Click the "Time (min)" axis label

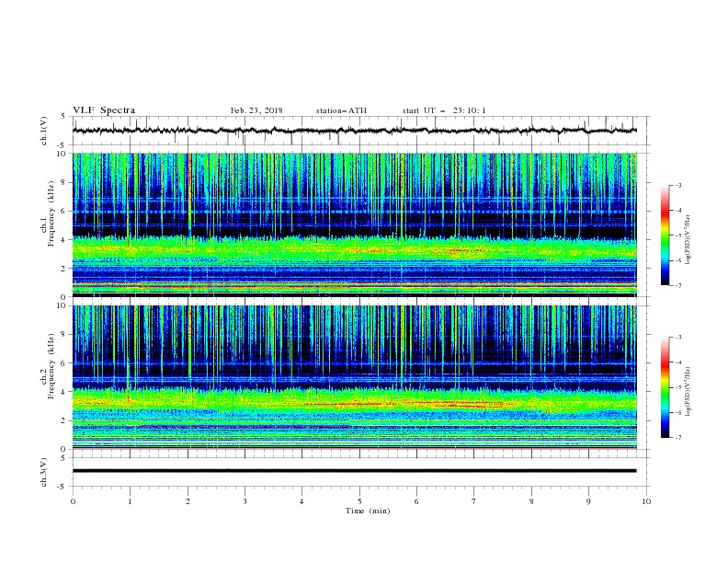[x=368, y=511]
